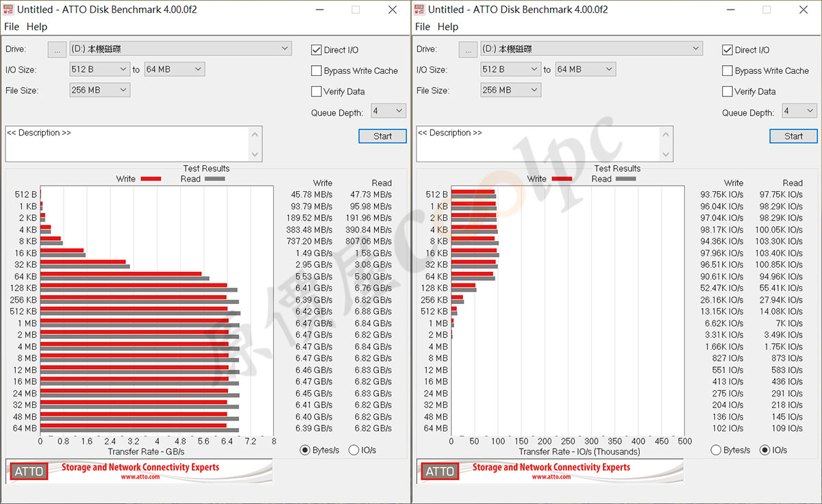Open Queue Depth dropdown in right window

(x=799, y=111)
